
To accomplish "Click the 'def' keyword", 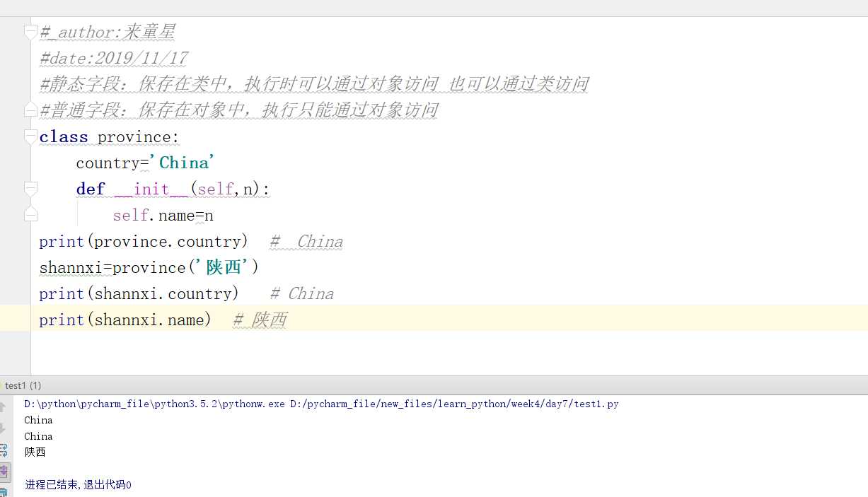I will pos(91,189).
